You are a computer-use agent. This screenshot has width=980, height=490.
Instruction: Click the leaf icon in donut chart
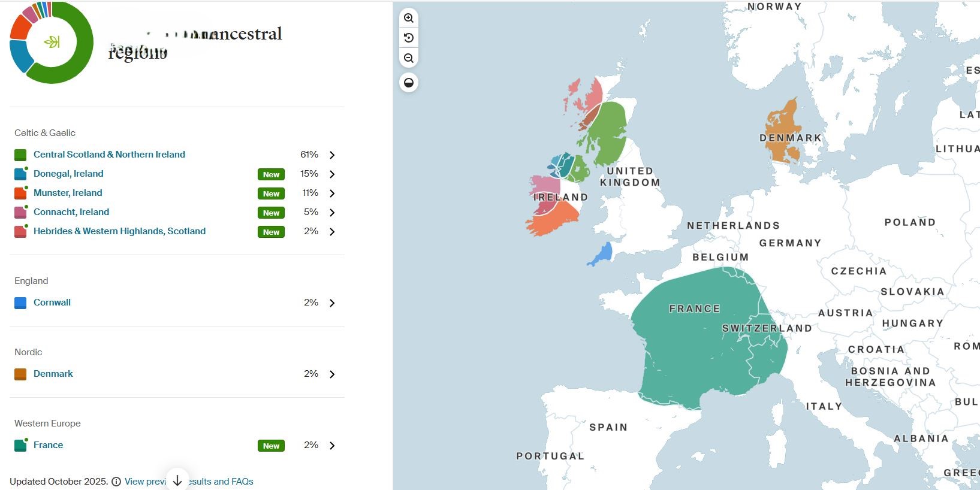click(52, 42)
